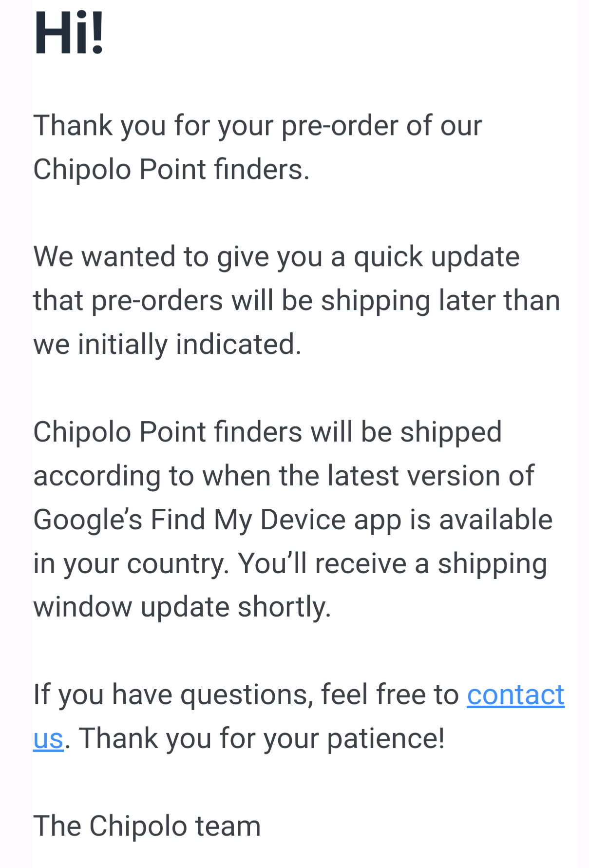
Task: Click the words 'feel free to'
Action: point(390,694)
